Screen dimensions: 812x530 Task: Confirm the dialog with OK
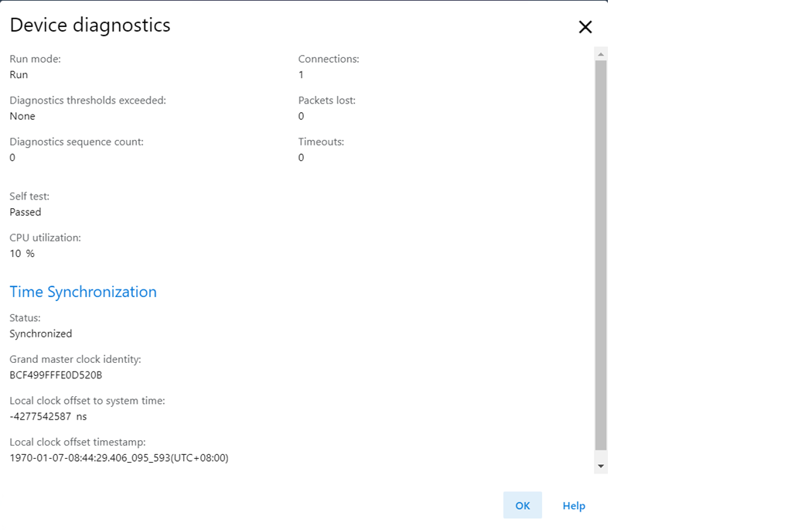(523, 505)
